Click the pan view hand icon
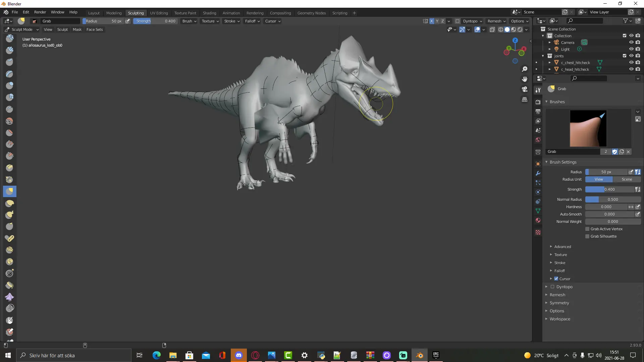Screen dimensions: 644x362 point(525,79)
